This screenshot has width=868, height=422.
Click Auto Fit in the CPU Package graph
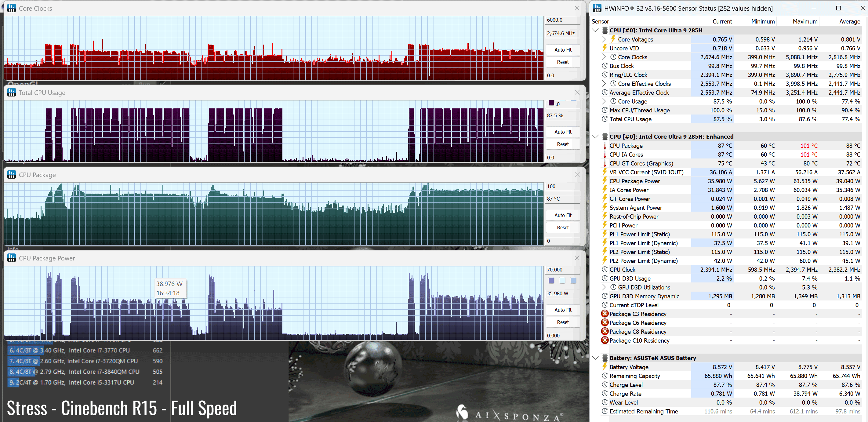[563, 215]
